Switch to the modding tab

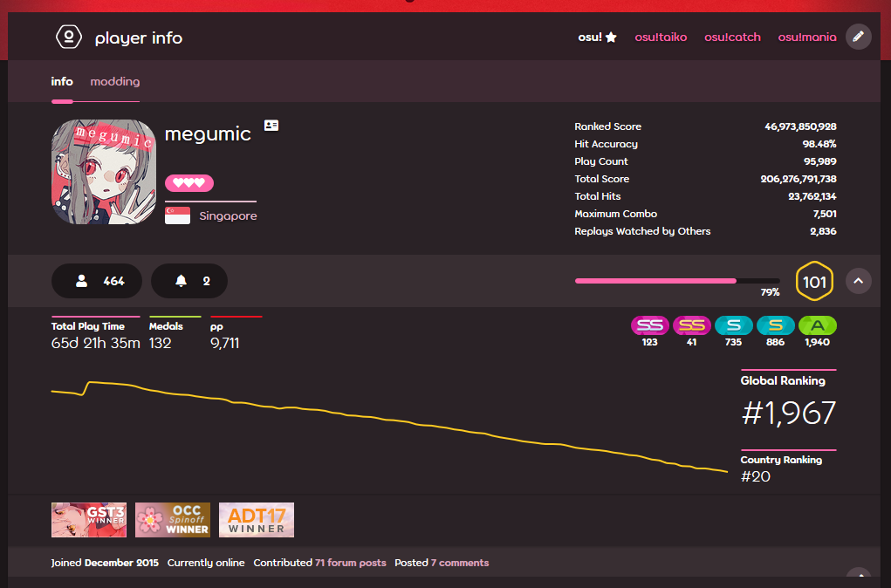(x=115, y=81)
